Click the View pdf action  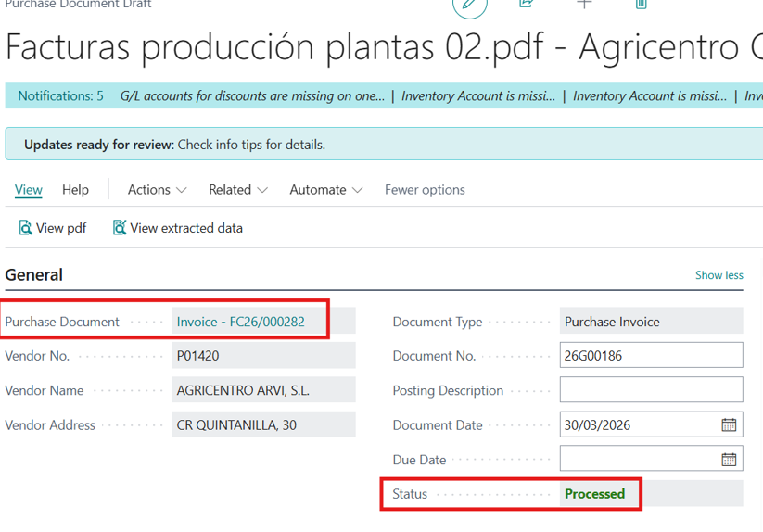click(53, 228)
